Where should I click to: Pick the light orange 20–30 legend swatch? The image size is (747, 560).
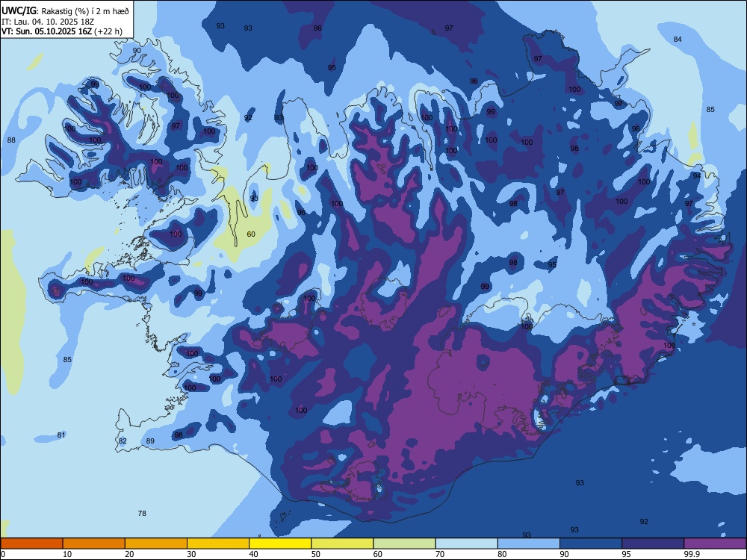point(156,544)
